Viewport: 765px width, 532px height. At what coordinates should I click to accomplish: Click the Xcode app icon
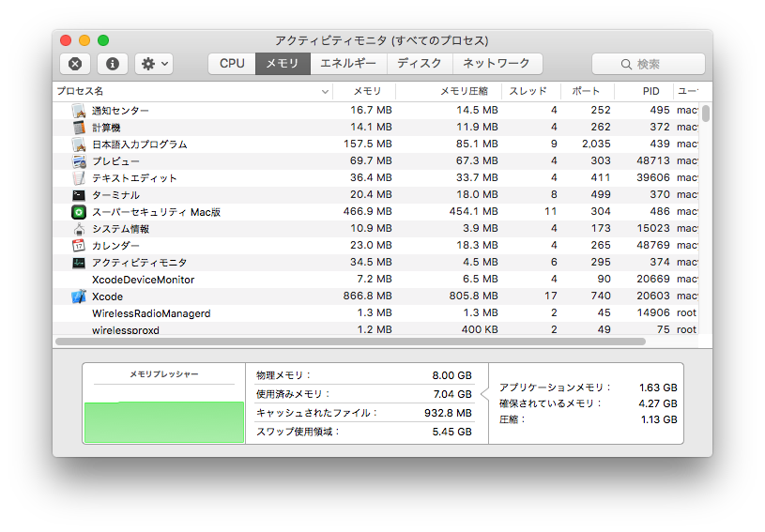click(79, 296)
